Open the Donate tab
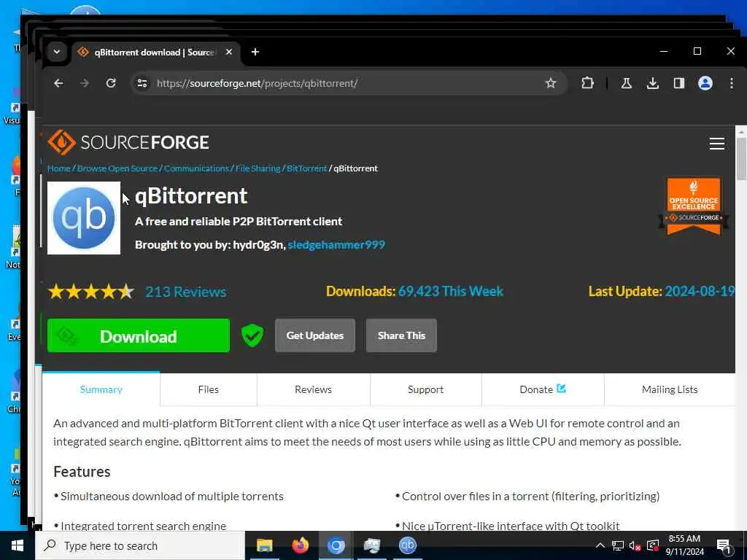 (x=542, y=389)
